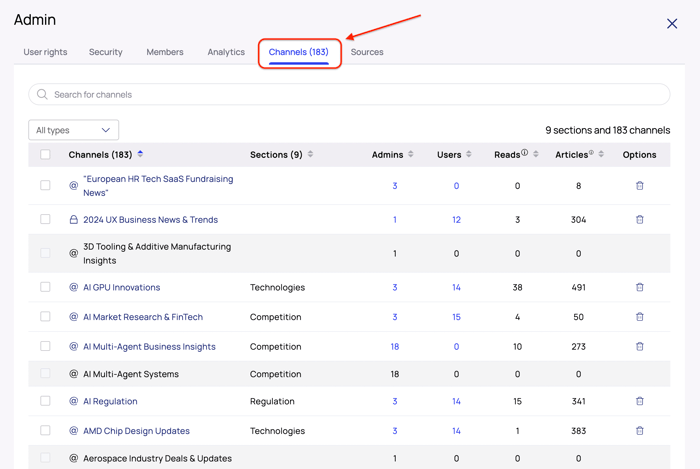This screenshot has height=469, width=700.
Task: Sort channels by Admins column arrows
Action: pyautogui.click(x=411, y=155)
